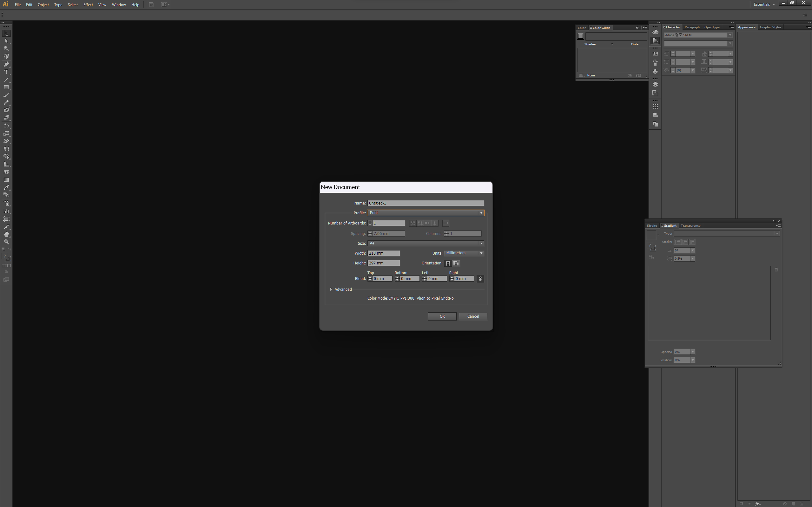The height and width of the screenshot is (507, 812).
Task: Select the Eyedropper tool
Action: click(6, 187)
